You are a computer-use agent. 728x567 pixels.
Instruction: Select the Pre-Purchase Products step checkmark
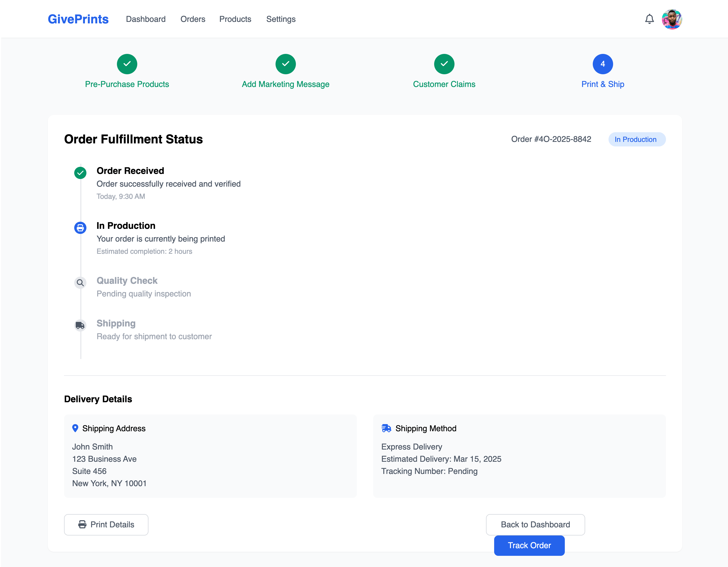point(127,64)
